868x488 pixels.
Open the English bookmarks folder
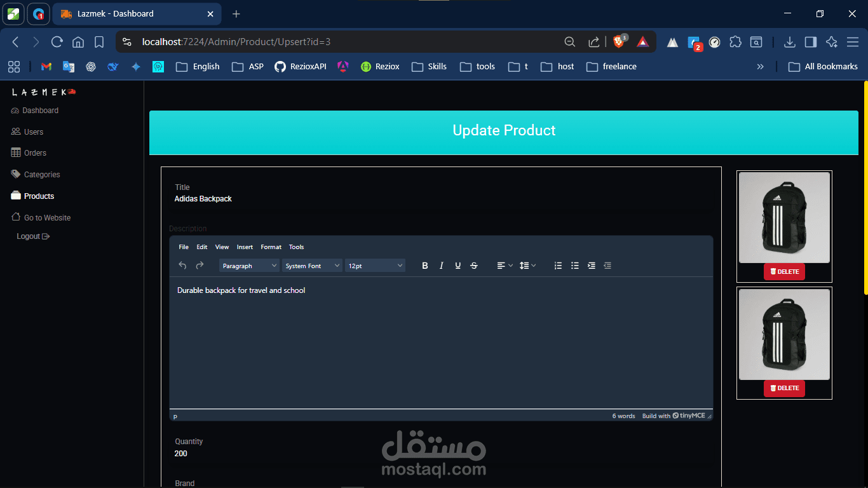pyautogui.click(x=198, y=67)
